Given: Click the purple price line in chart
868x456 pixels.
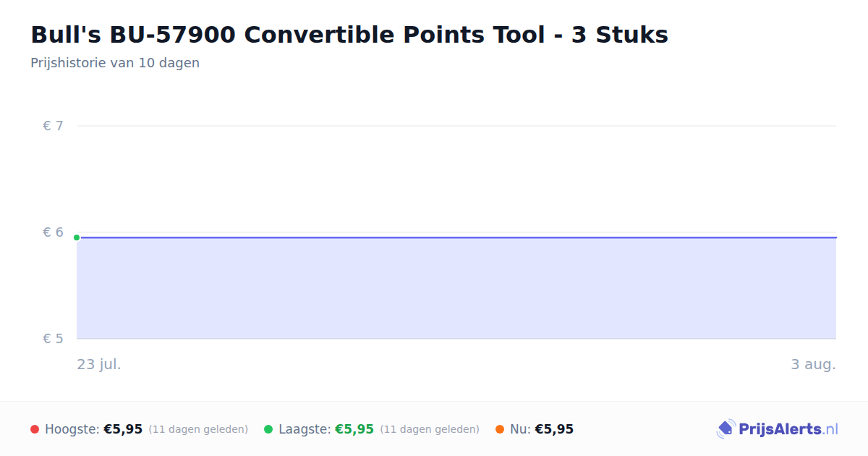Looking at the screenshot, I should (456, 237).
